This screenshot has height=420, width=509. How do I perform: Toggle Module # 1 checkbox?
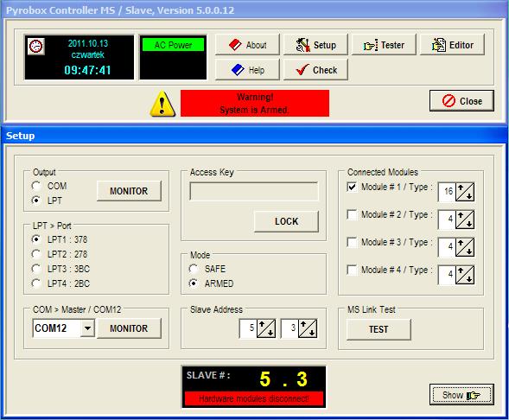(x=352, y=187)
